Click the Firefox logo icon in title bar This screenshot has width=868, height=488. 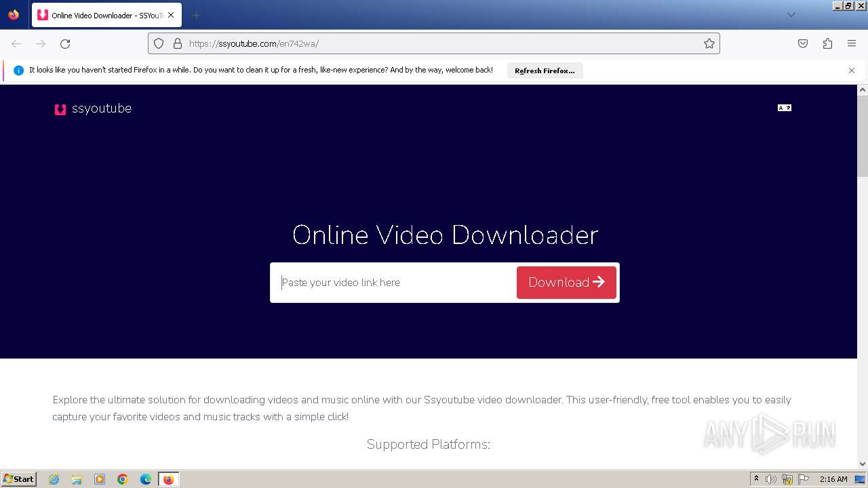pyautogui.click(x=14, y=14)
